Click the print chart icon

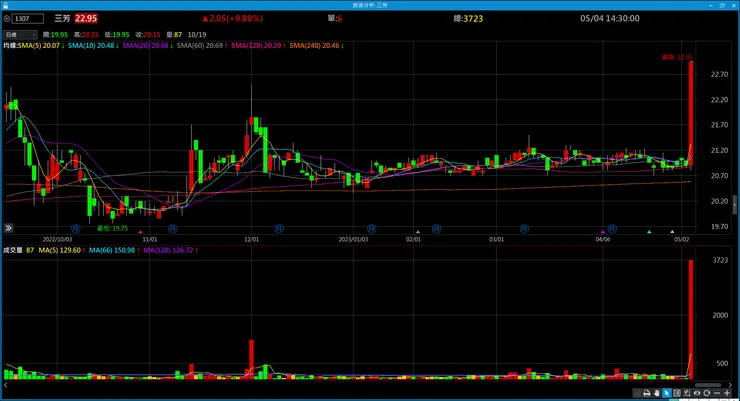(647, 393)
